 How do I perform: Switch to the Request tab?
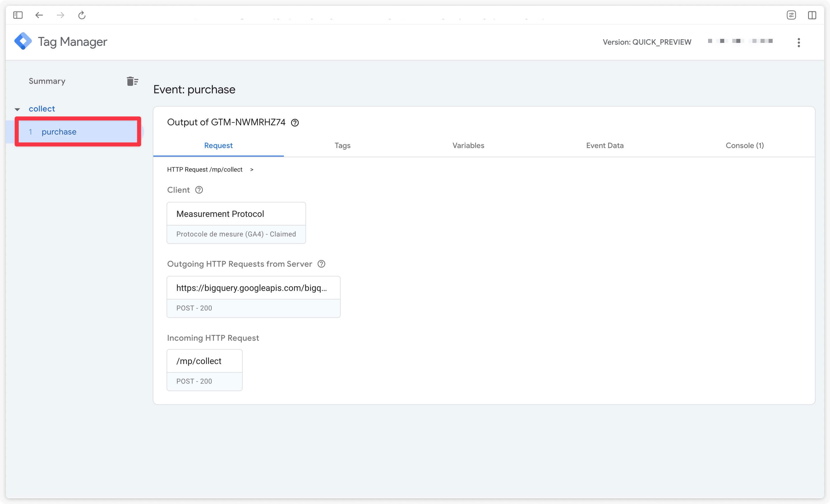[x=218, y=145]
